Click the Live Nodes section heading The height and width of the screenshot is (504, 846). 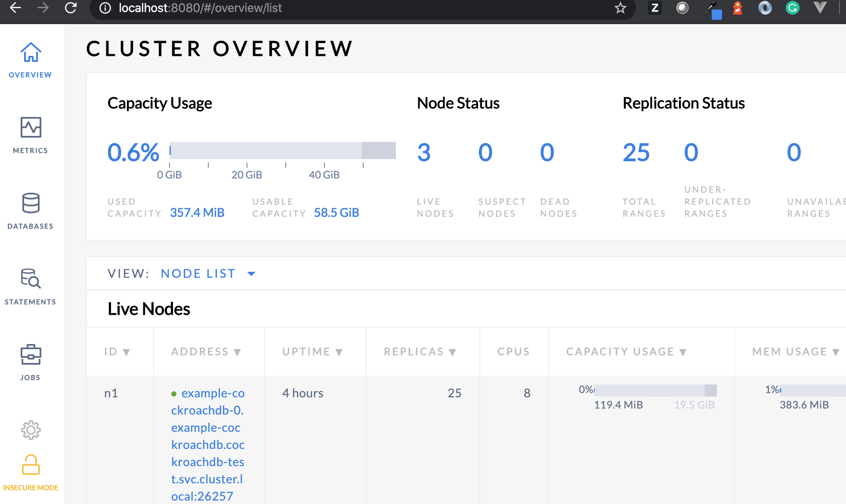click(x=149, y=309)
